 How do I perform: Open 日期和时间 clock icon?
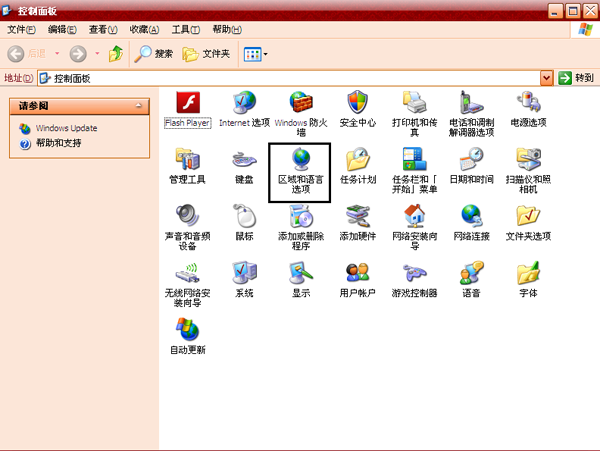pyautogui.click(x=471, y=159)
